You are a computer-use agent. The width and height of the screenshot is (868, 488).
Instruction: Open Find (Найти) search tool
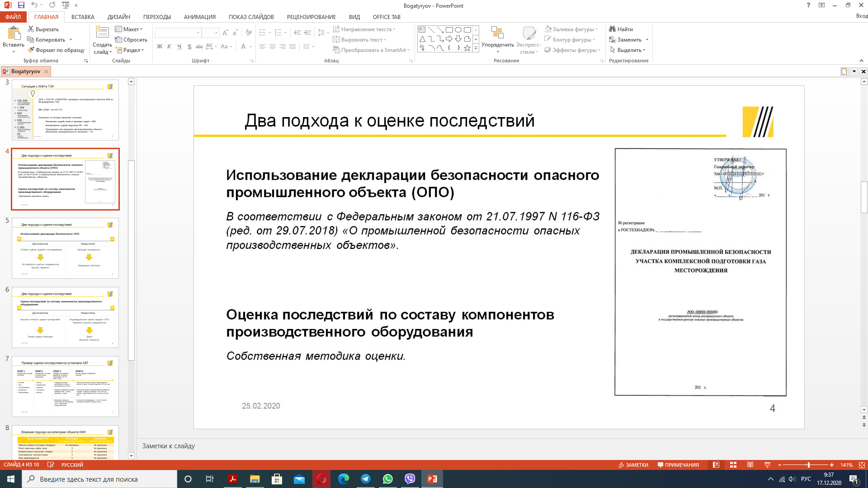pos(621,29)
